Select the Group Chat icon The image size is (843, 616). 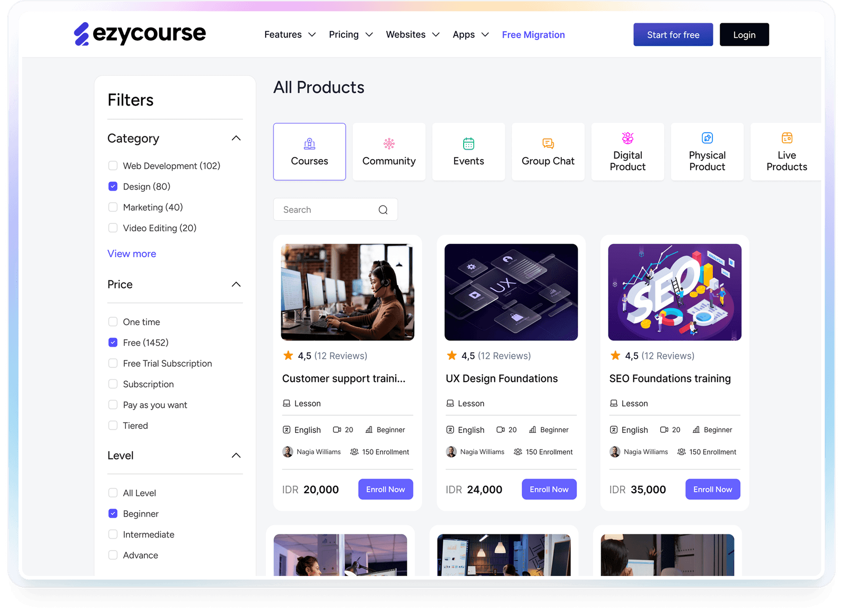pos(548,143)
